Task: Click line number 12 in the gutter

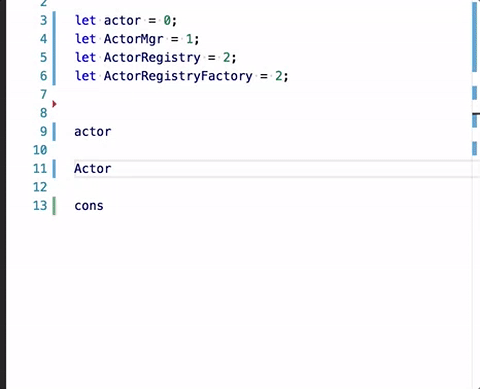Action: coord(40,187)
